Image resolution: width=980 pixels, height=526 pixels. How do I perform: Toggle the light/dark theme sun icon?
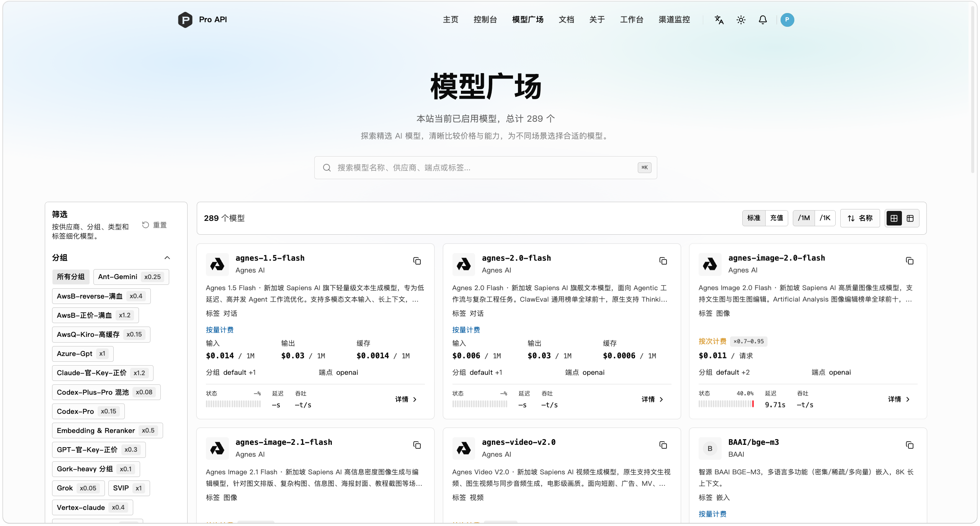(x=741, y=20)
